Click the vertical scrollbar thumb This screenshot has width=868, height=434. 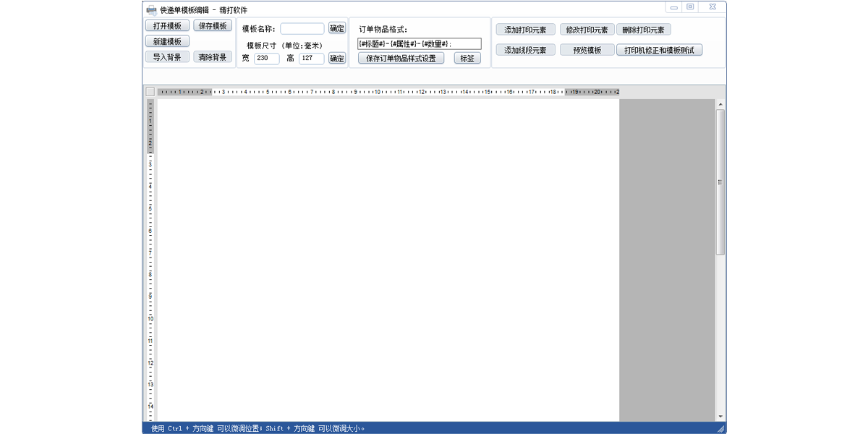click(720, 181)
